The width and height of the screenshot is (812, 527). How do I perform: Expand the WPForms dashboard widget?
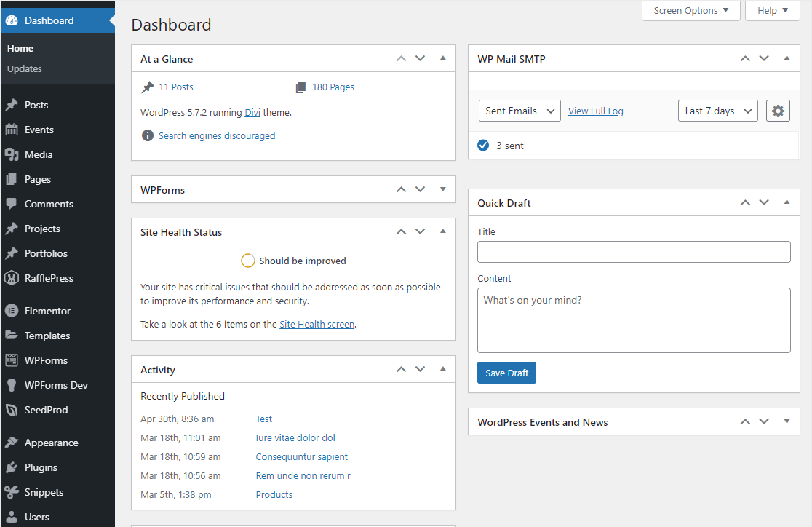coord(443,189)
